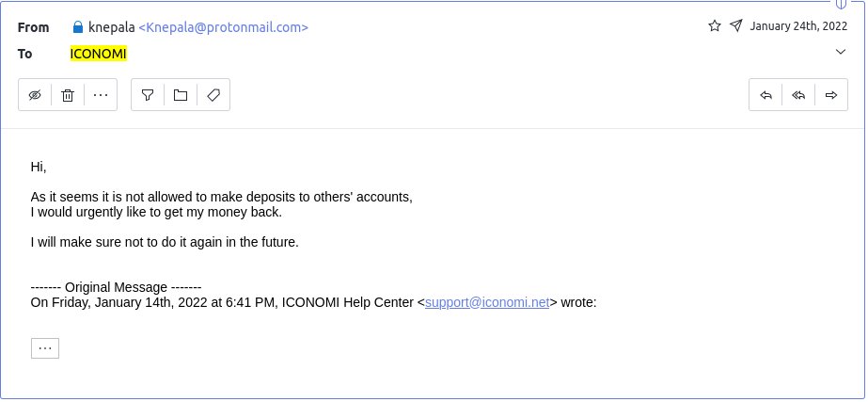Click the January 24th, 2022 date
Screen dimensions: 868x402
(798, 26)
